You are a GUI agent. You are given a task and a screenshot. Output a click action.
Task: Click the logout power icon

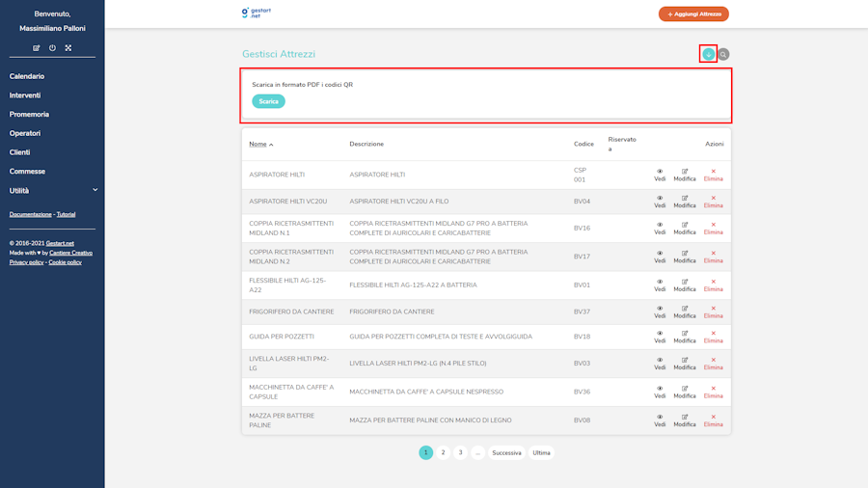(x=52, y=48)
